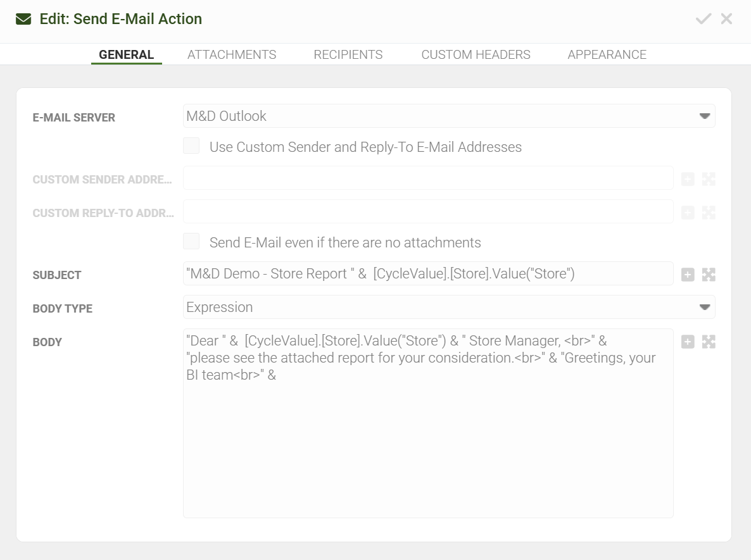Select the Appearance tab
Image resolution: width=751 pixels, height=560 pixels.
point(607,54)
